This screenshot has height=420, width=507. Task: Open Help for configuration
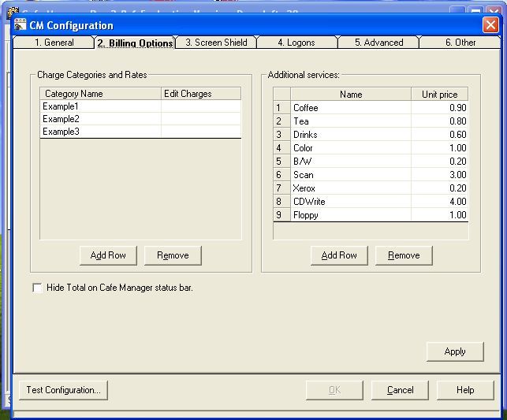pos(465,390)
